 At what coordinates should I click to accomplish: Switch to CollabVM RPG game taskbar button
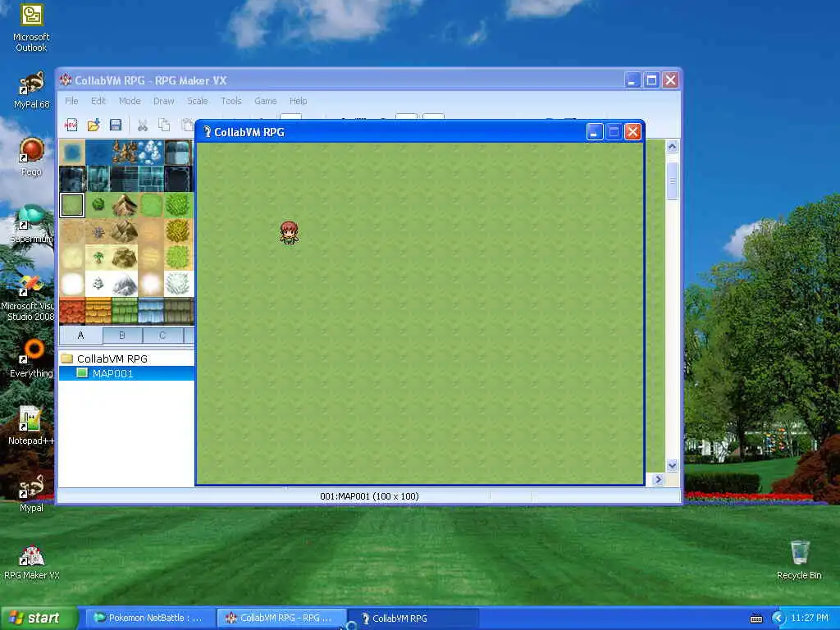[413, 618]
